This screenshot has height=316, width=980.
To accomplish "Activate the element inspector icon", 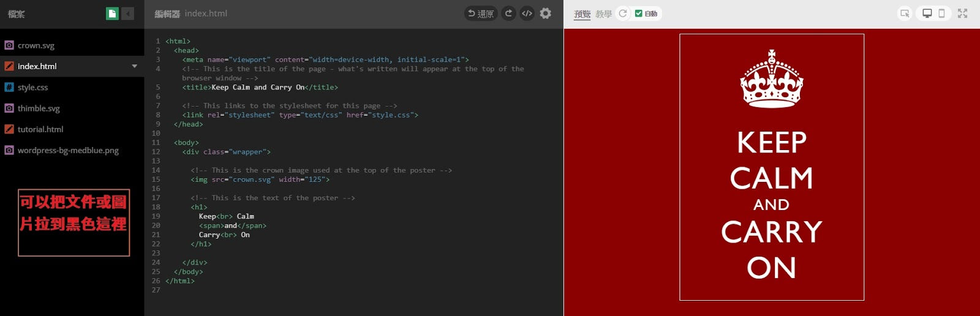I will click(905, 13).
